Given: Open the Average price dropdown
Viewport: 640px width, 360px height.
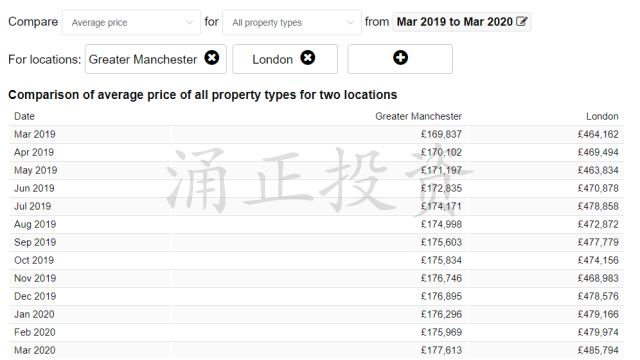Looking at the screenshot, I should 131,22.
